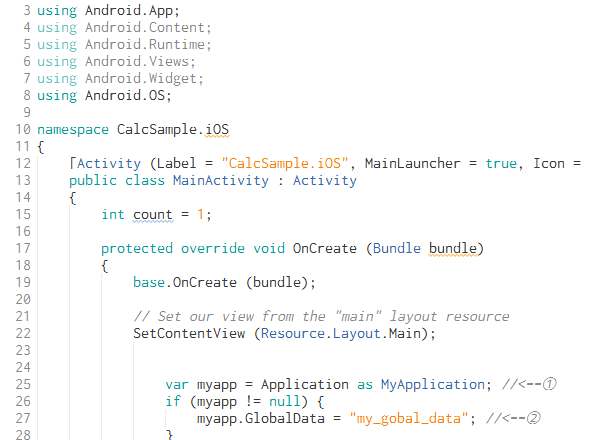Click the orange value 1 on line 15
The width and height of the screenshot is (590, 440).
click(x=200, y=215)
